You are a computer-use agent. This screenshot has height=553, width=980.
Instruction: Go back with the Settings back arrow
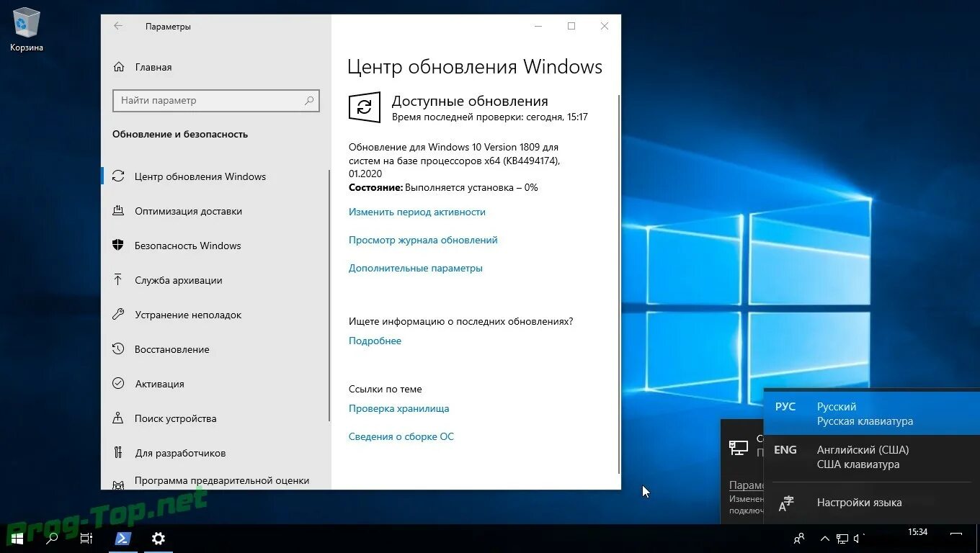(x=118, y=26)
